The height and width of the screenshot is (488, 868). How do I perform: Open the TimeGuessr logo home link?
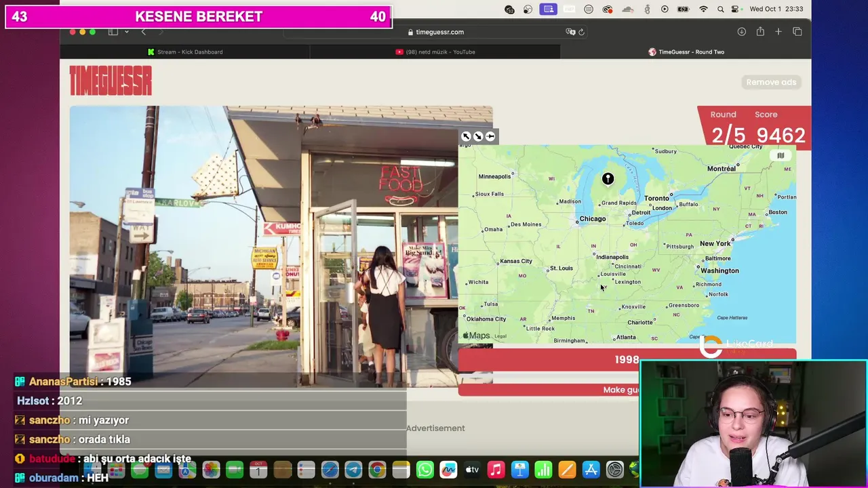point(111,81)
